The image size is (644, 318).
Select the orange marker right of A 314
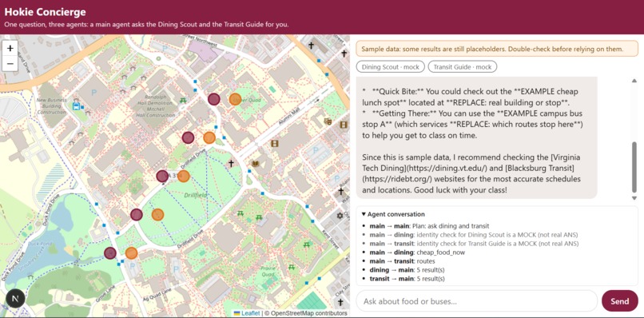[x=184, y=177]
